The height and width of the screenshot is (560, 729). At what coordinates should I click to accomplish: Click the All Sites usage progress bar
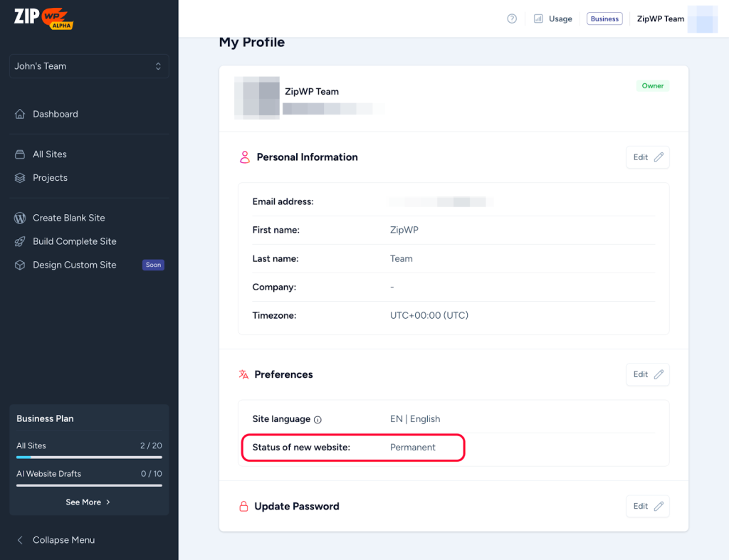click(x=89, y=457)
